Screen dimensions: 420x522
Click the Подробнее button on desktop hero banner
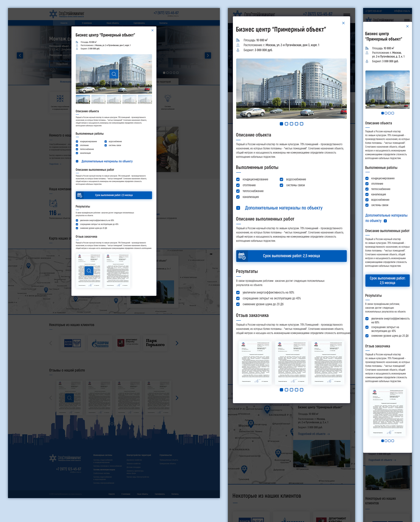tap(62, 64)
